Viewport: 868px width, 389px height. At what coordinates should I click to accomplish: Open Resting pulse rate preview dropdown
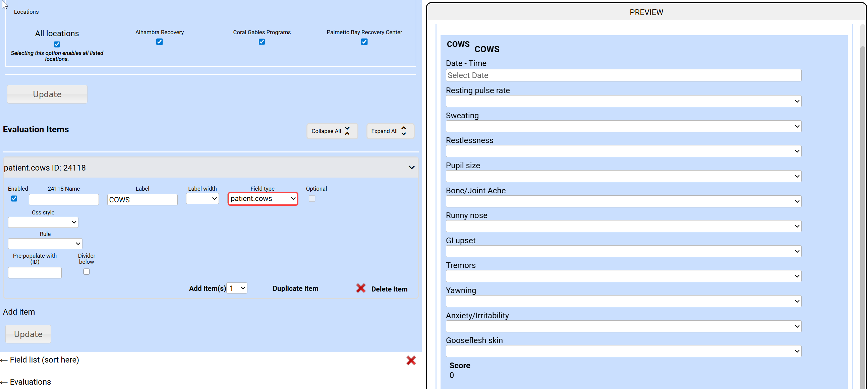point(623,102)
